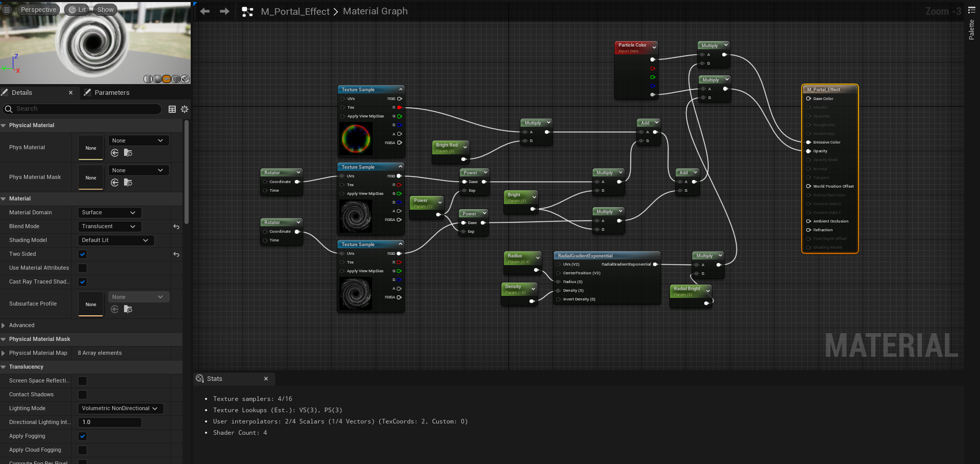Click the Lit view mode button

tap(77, 10)
